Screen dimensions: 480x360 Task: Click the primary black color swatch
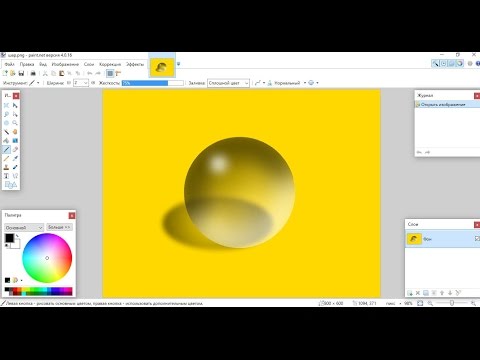click(9, 238)
